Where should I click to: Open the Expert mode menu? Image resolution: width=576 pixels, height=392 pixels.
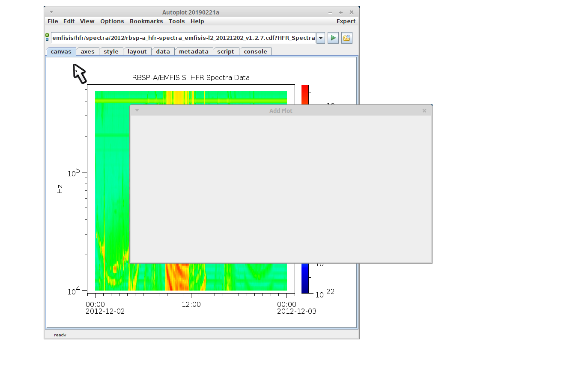(346, 21)
